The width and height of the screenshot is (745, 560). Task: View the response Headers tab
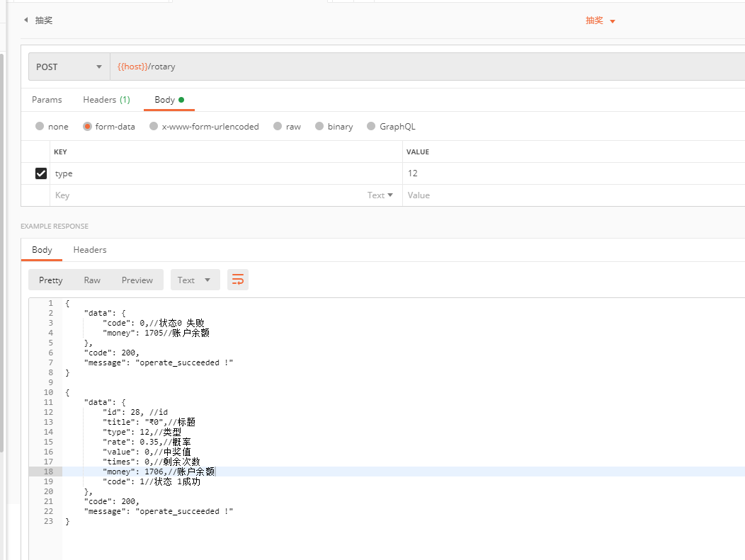[89, 250]
